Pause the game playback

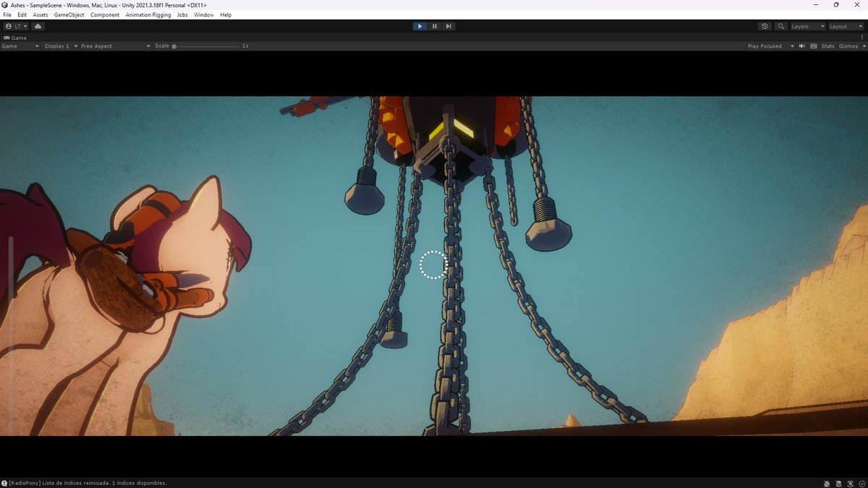[x=435, y=26]
